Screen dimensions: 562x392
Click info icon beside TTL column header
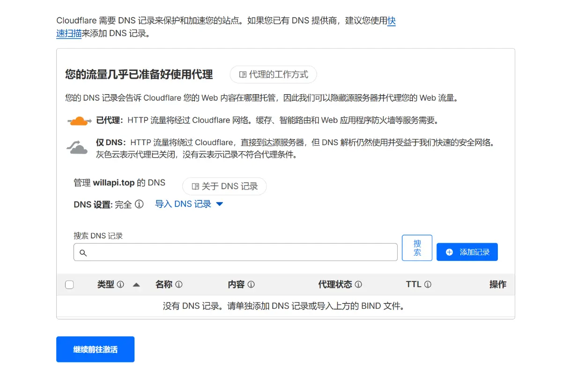(x=428, y=284)
